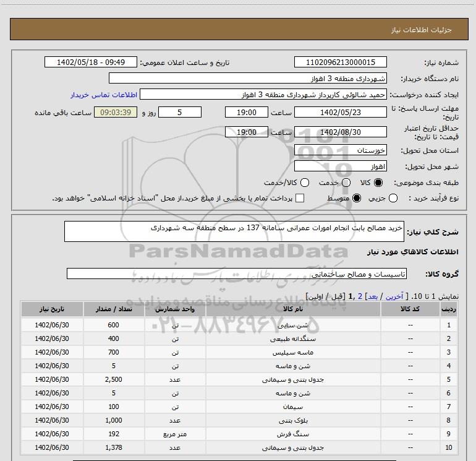Go to the بعد page link
The image size is (476, 461).
click(x=373, y=296)
